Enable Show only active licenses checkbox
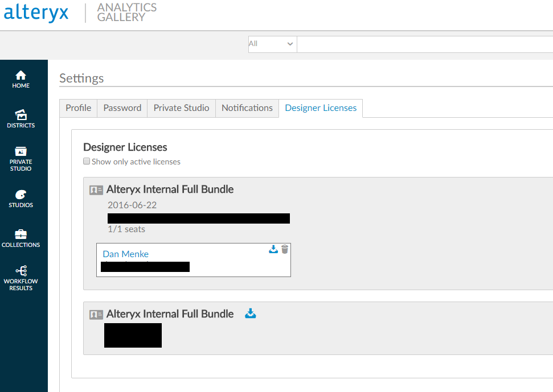This screenshot has width=553, height=392. tap(87, 162)
